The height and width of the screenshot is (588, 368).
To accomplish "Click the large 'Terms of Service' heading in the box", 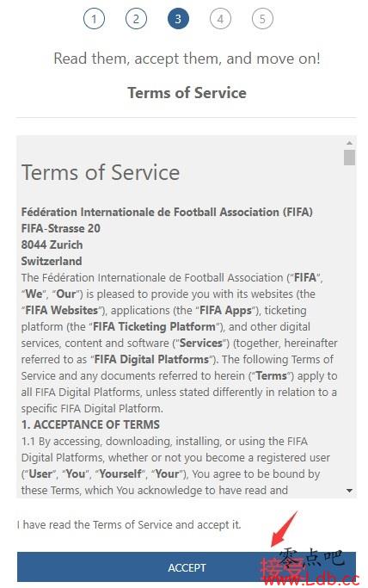I will [x=101, y=172].
